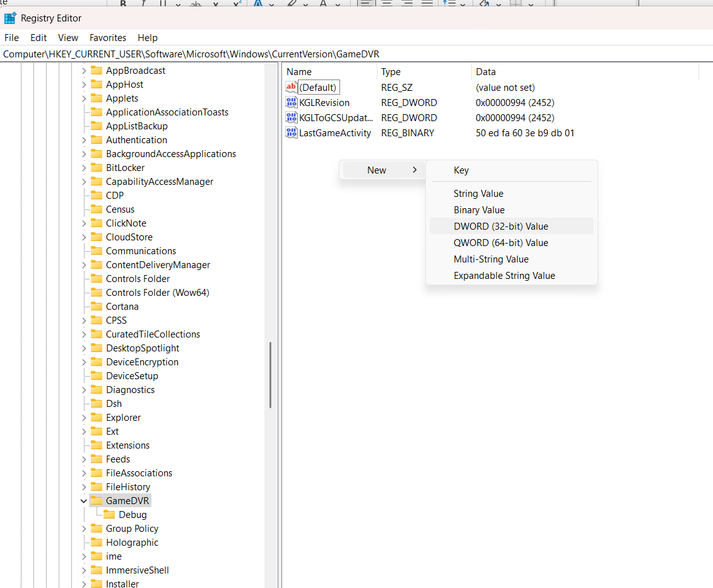Click the AppBroadcast folder icon
This screenshot has width=713, height=588.
[97, 71]
